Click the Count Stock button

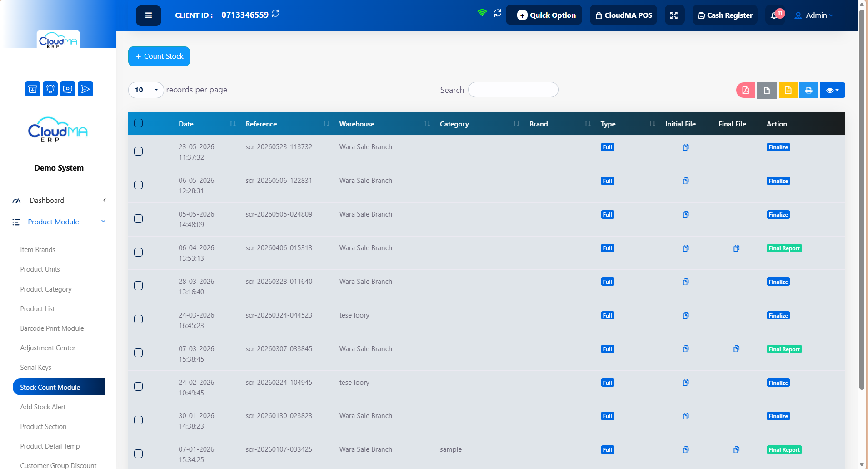(159, 56)
